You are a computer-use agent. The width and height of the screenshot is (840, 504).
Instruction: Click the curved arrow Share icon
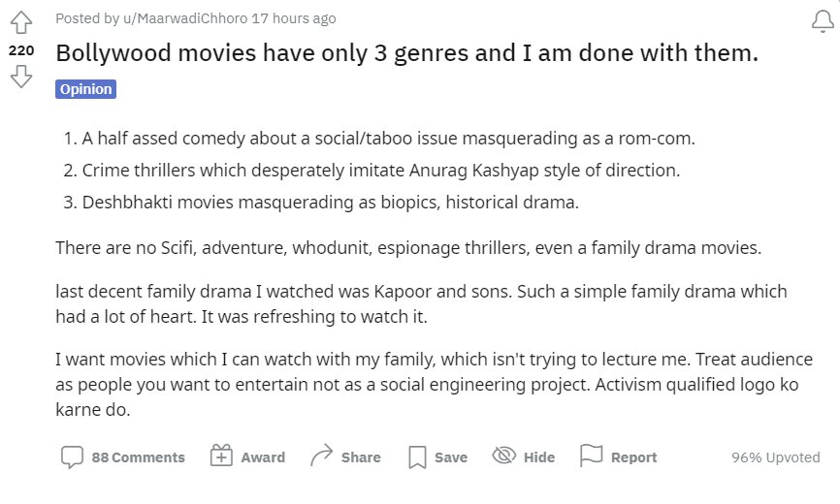[x=321, y=456]
